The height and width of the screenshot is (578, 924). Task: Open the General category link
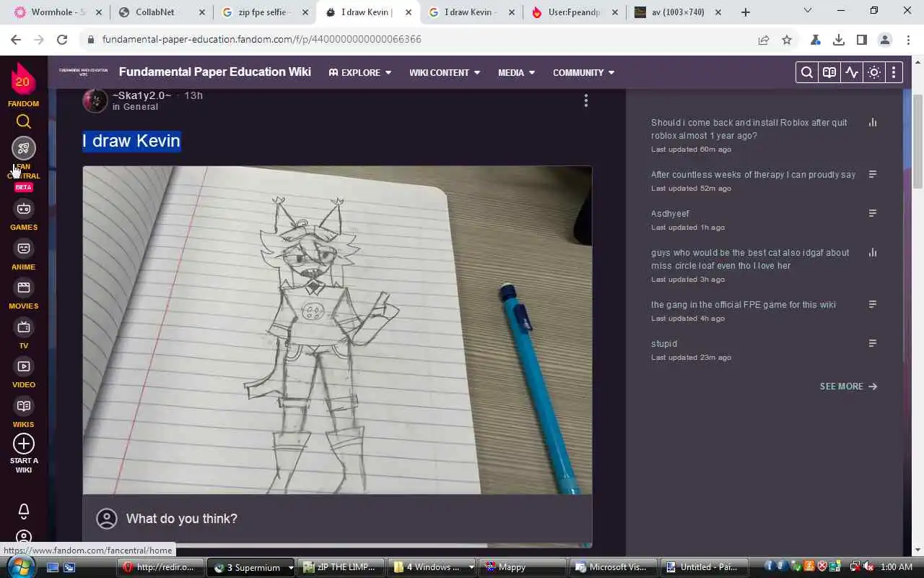141,107
